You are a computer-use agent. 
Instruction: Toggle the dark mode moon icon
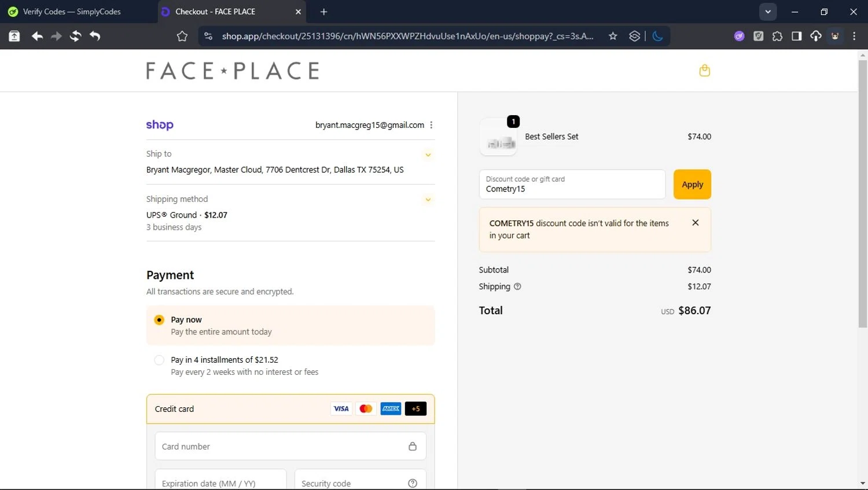tap(657, 36)
